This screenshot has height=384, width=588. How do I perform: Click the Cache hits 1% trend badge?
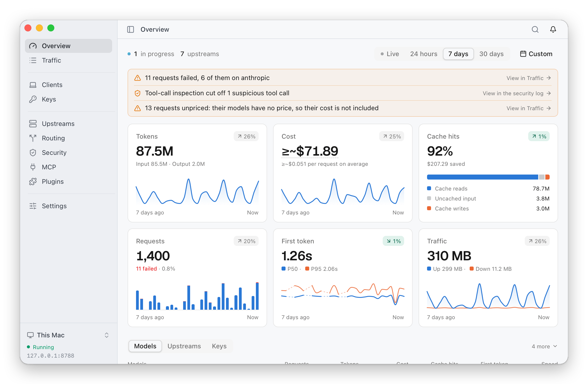539,136
